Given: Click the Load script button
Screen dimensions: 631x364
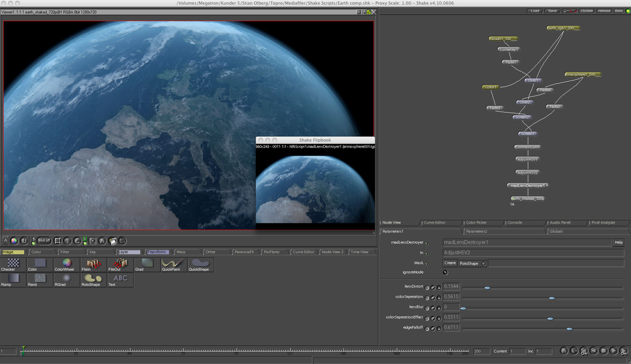Looking at the screenshot, I should pyautogui.click(x=535, y=11).
